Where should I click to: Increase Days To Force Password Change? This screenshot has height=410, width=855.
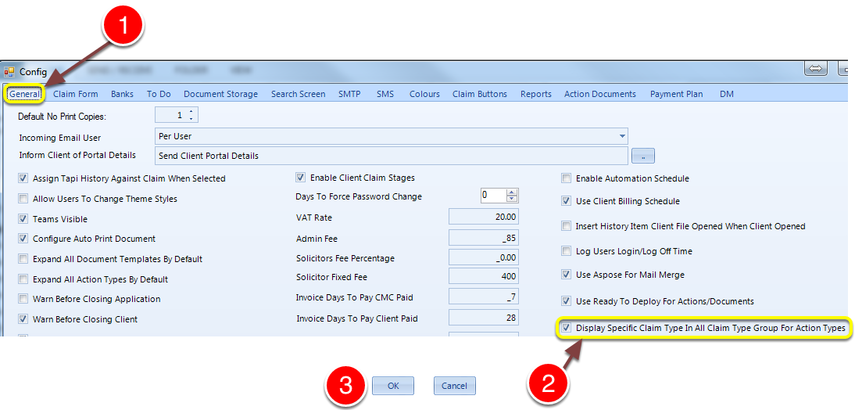click(x=511, y=192)
